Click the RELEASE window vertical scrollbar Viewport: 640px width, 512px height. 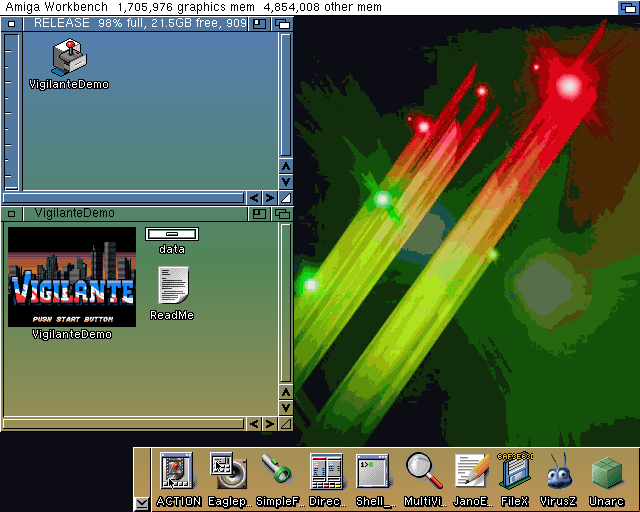[286, 95]
